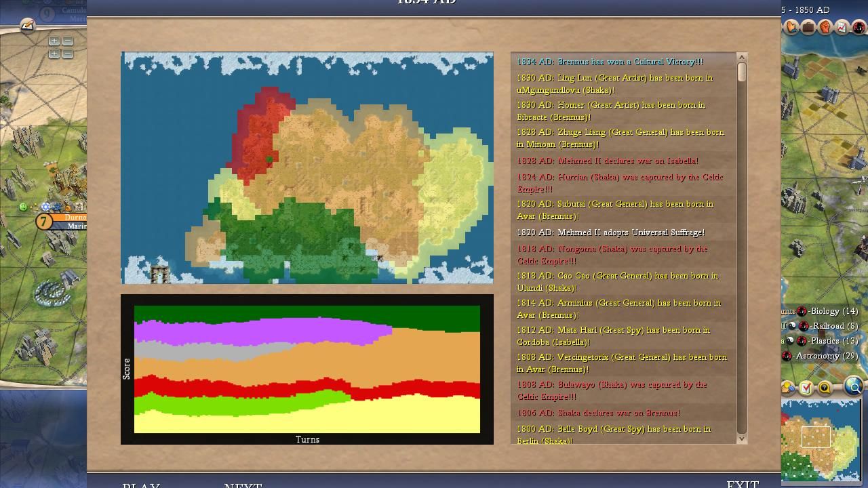The height and width of the screenshot is (488, 868).
Task: Click the city bar with population 7
Action: [61, 222]
